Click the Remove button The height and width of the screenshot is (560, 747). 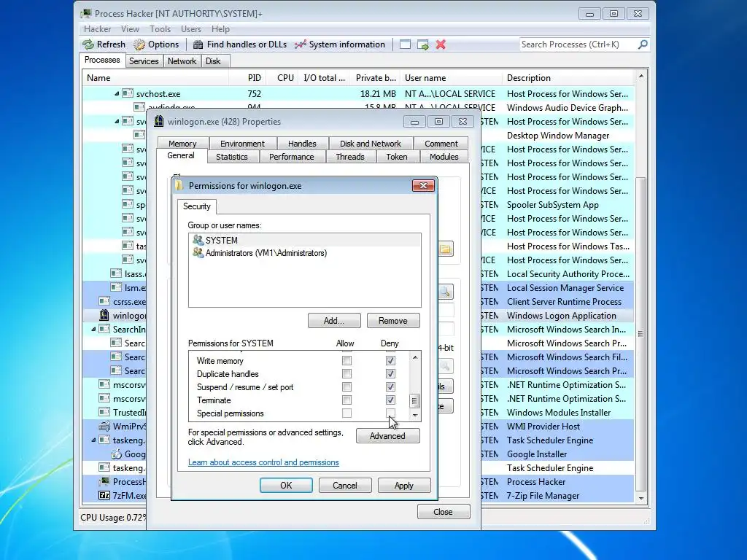(393, 321)
